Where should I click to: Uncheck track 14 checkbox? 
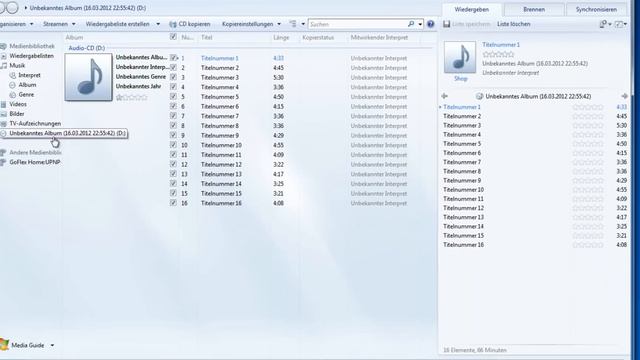(x=173, y=183)
